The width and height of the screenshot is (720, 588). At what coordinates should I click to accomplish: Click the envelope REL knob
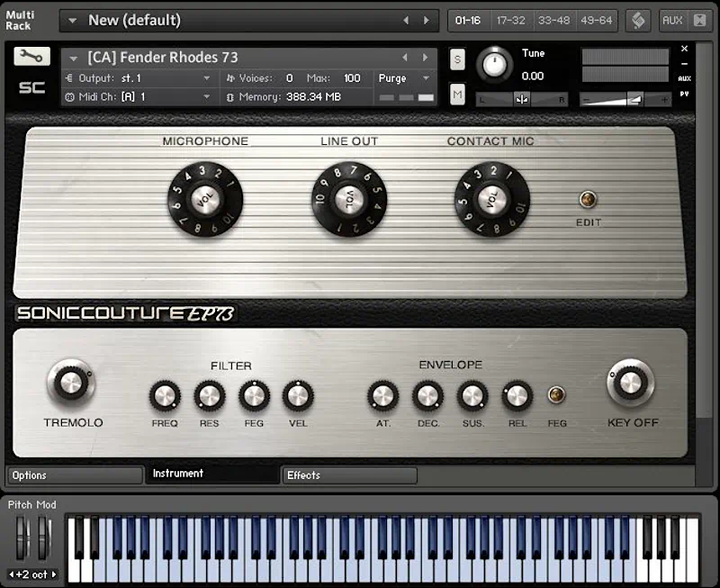pos(517,395)
